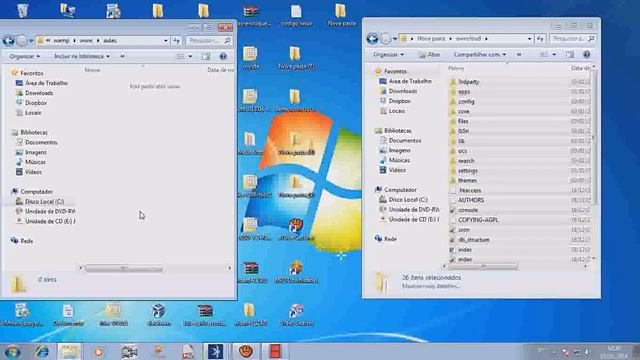Select the '.htaccess' file row
Viewport: 640px width, 360px height.
pyautogui.click(x=519, y=190)
